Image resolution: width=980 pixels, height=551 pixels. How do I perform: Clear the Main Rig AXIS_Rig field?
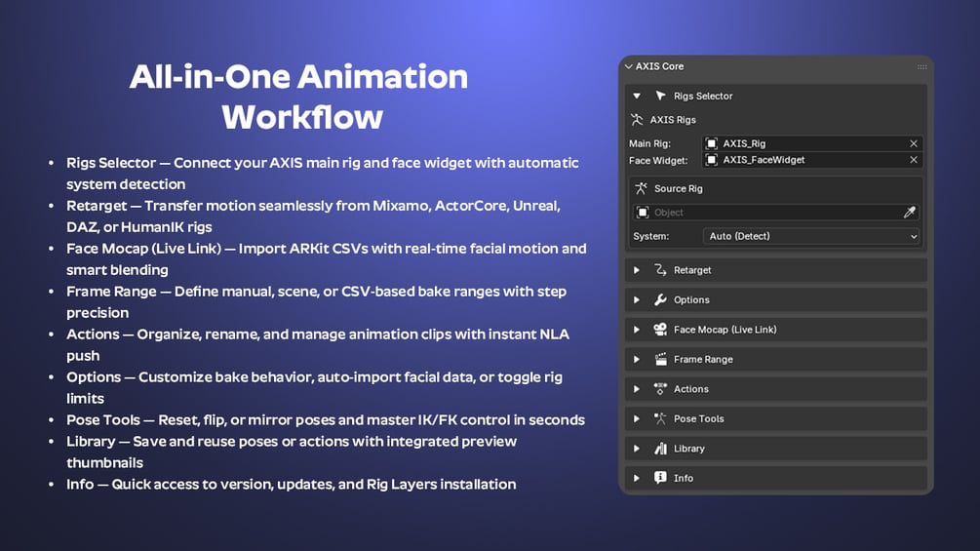(913, 143)
